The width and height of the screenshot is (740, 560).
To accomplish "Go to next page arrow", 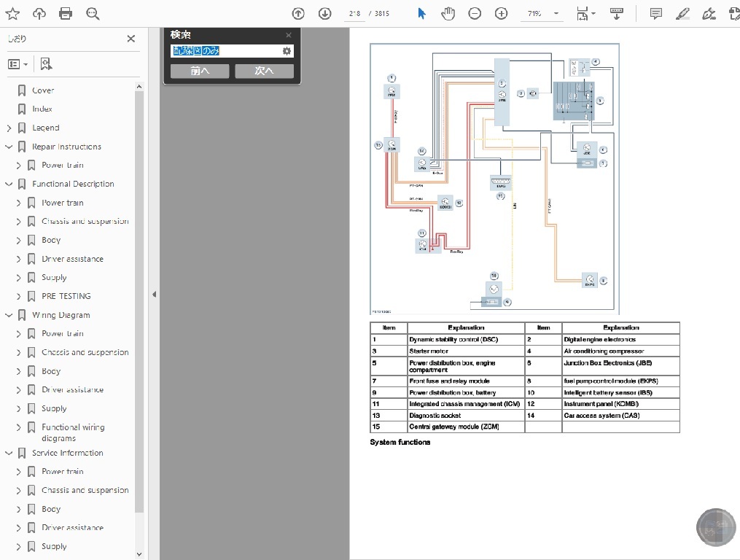I will (324, 14).
